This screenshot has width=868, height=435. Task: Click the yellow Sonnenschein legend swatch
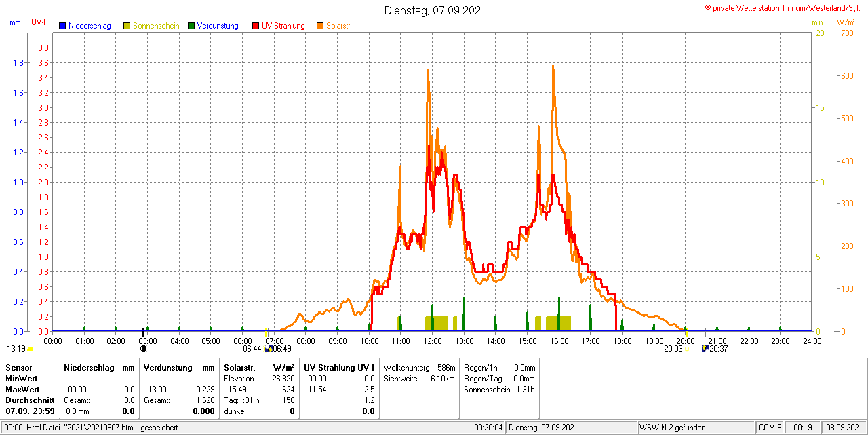click(127, 26)
